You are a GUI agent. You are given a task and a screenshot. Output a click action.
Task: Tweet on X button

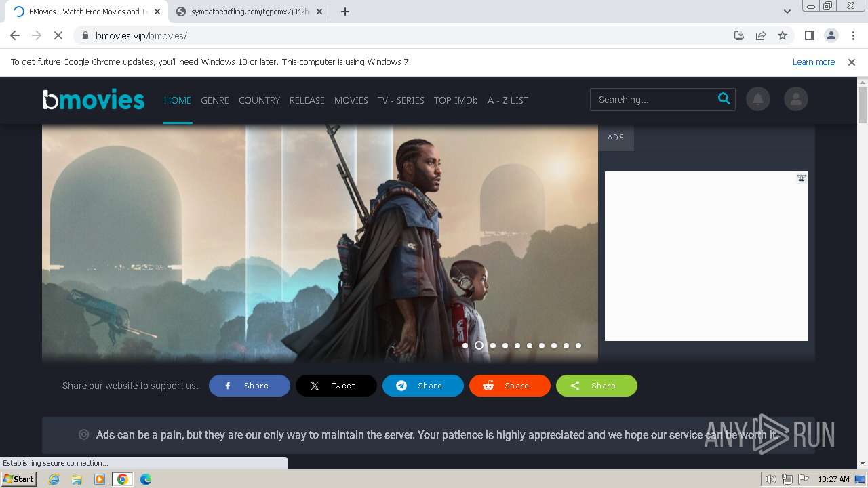pos(336,386)
